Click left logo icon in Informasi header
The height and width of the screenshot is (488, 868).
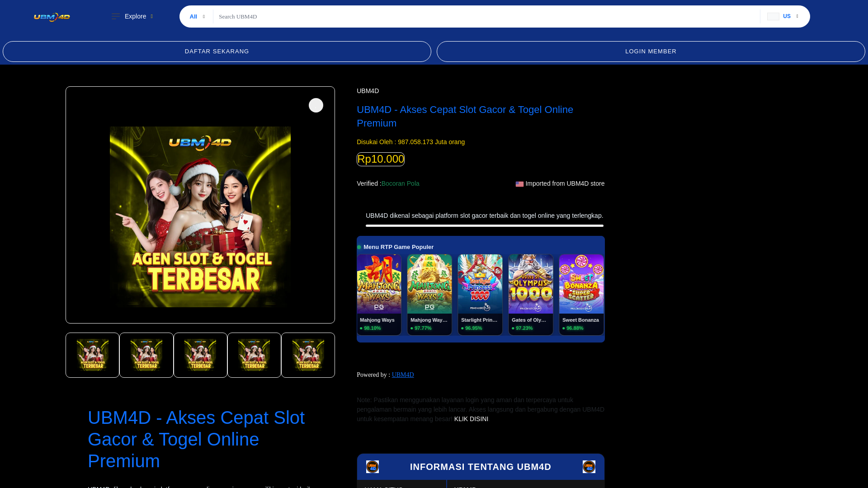(x=373, y=467)
